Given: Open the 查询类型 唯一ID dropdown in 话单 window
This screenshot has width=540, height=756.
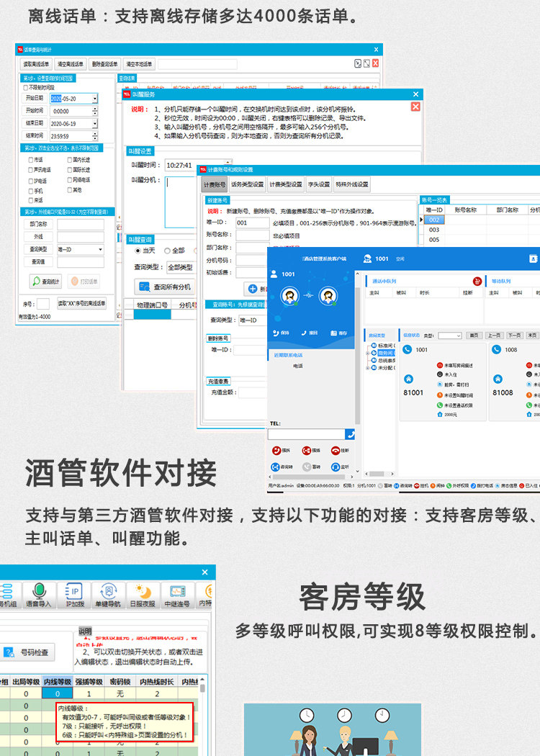Looking at the screenshot, I should click(x=100, y=249).
